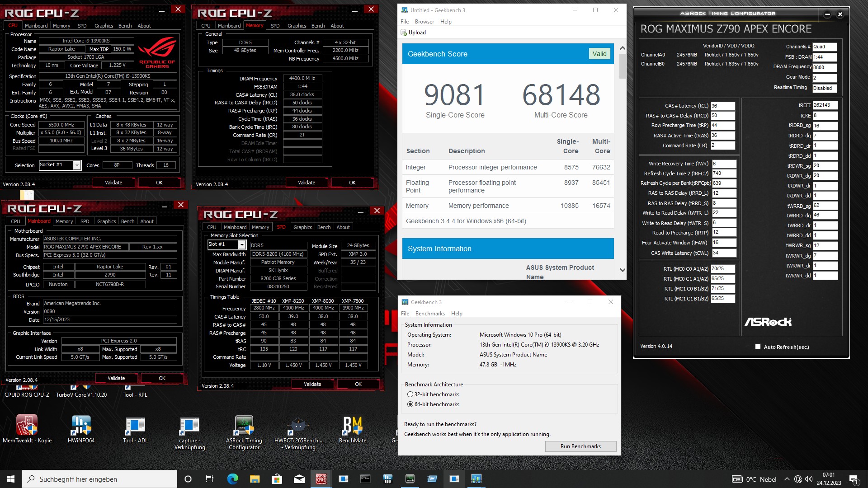Image resolution: width=868 pixels, height=488 pixels.
Task: Click Validate in the Motherboard CPU-Z window
Action: [117, 378]
